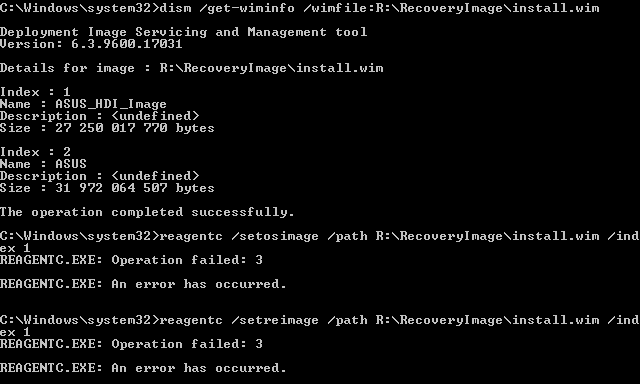
Task: Click the first An error has occurred line
Action: (x=143, y=284)
